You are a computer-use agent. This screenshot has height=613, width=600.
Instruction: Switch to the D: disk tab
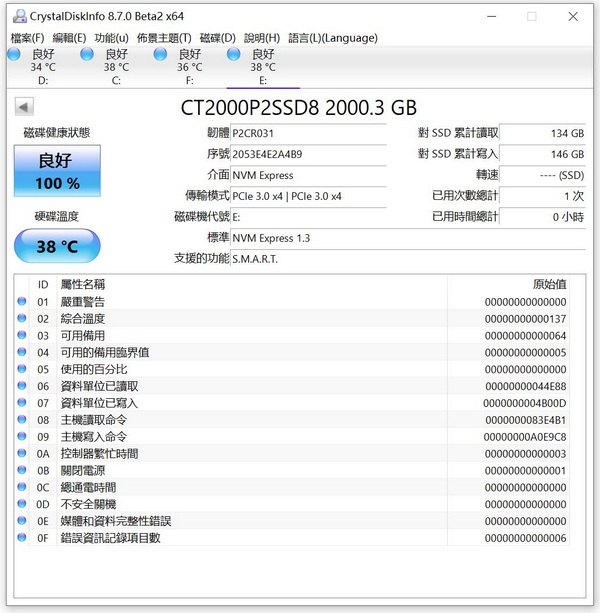(x=43, y=67)
